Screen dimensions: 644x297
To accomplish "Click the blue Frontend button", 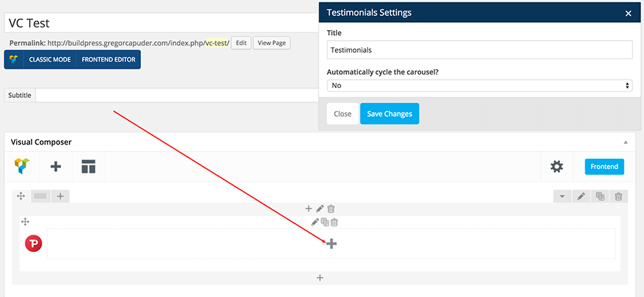I will click(x=604, y=166).
